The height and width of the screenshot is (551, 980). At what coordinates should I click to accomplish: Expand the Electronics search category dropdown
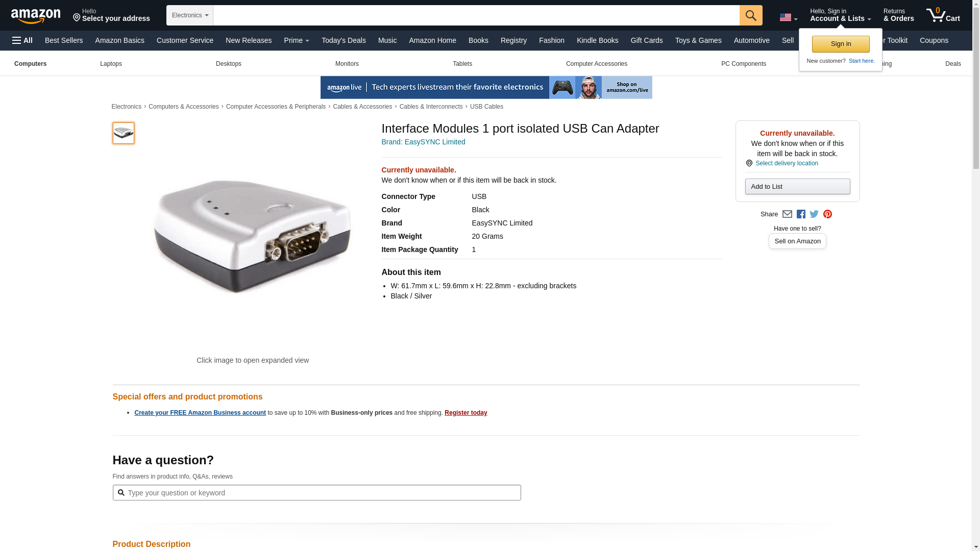[x=190, y=15]
